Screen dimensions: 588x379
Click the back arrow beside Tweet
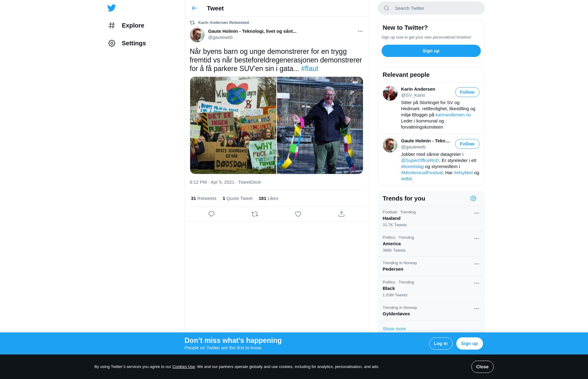click(194, 8)
